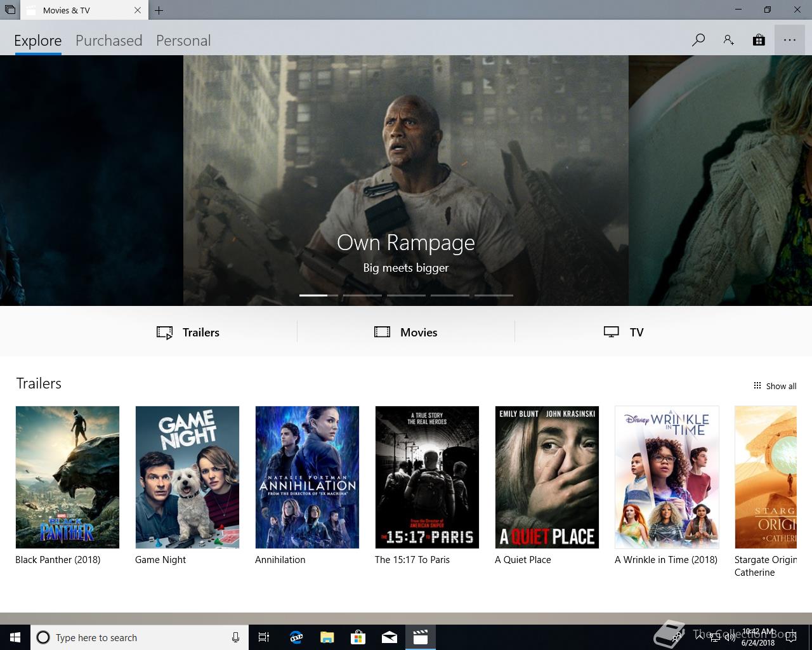
Task: Close the Movies & TV tab
Action: pyautogui.click(x=138, y=10)
